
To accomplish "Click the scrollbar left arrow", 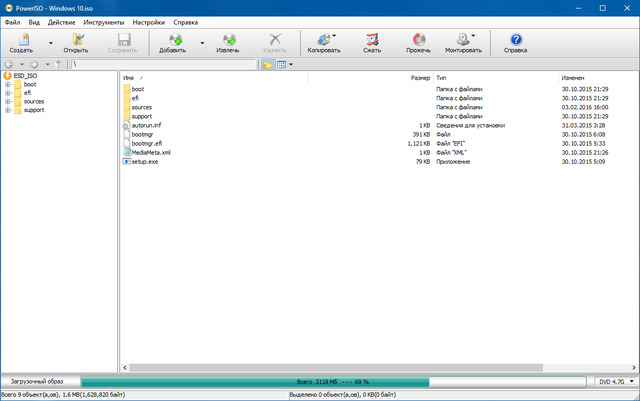I will [125, 368].
